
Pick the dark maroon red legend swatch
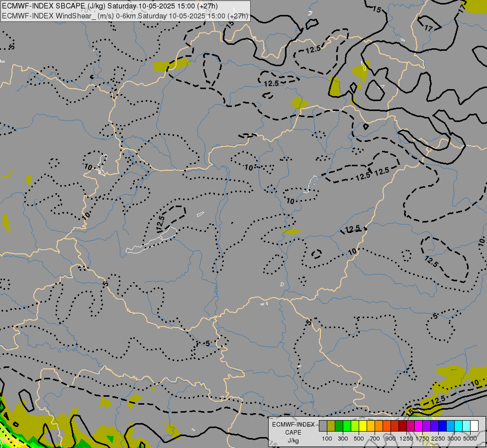tap(402, 426)
